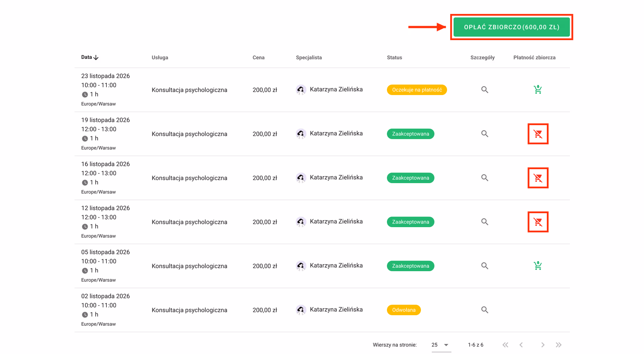Remove 16 listopada visit from bulk payment
644x354 pixels.
(538, 178)
